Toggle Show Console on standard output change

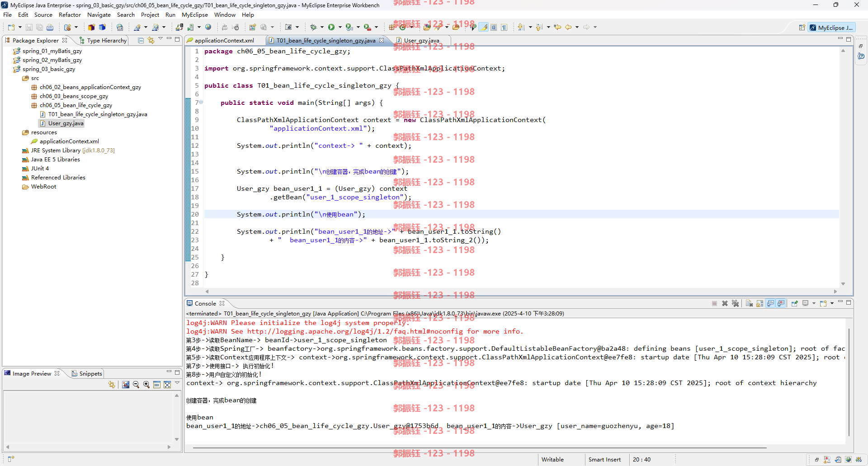coord(771,303)
